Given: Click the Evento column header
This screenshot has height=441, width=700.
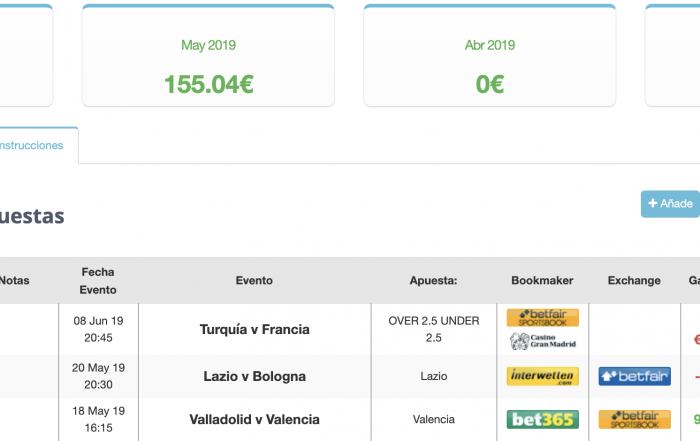Looking at the screenshot, I should (254, 280).
